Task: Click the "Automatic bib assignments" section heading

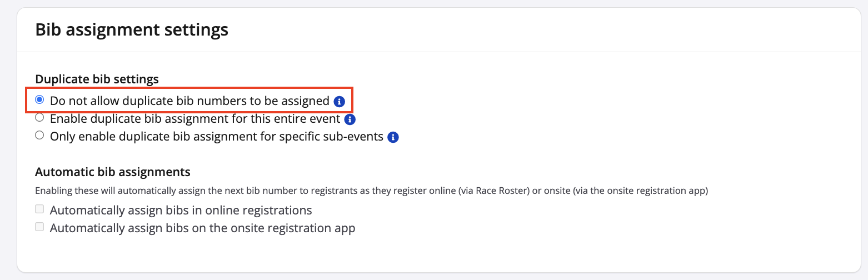Action: [113, 172]
